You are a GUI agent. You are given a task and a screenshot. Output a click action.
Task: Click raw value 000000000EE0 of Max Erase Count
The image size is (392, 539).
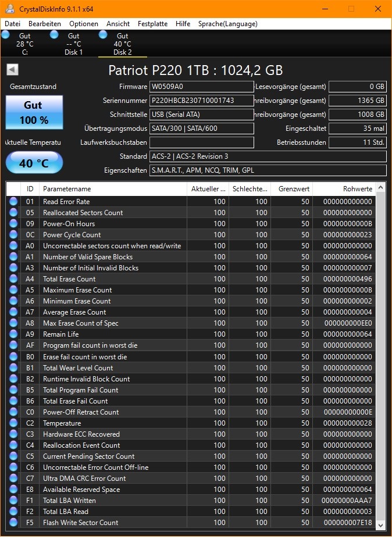tap(348, 323)
